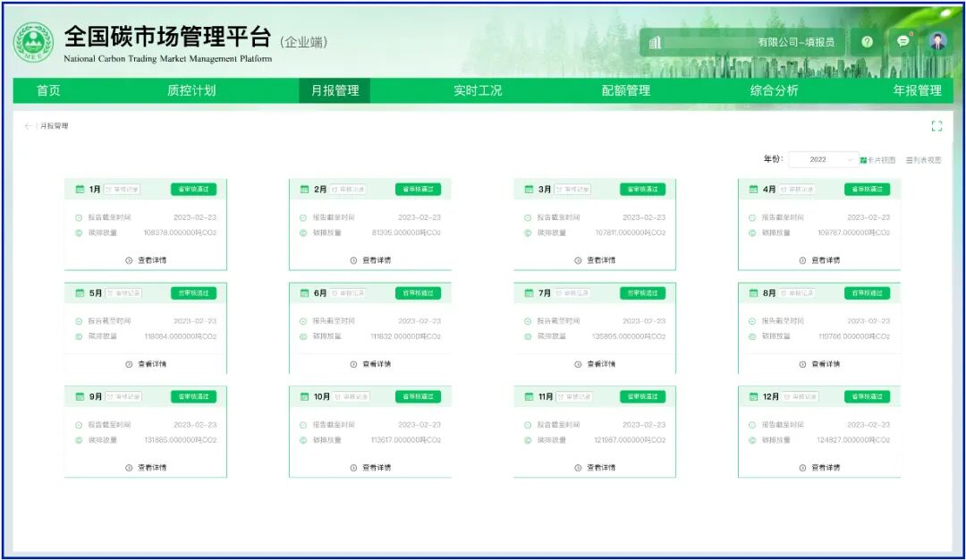Viewport: 966px width, 560px height.
Task: Open the 综合分析 tab
Action: click(x=774, y=90)
